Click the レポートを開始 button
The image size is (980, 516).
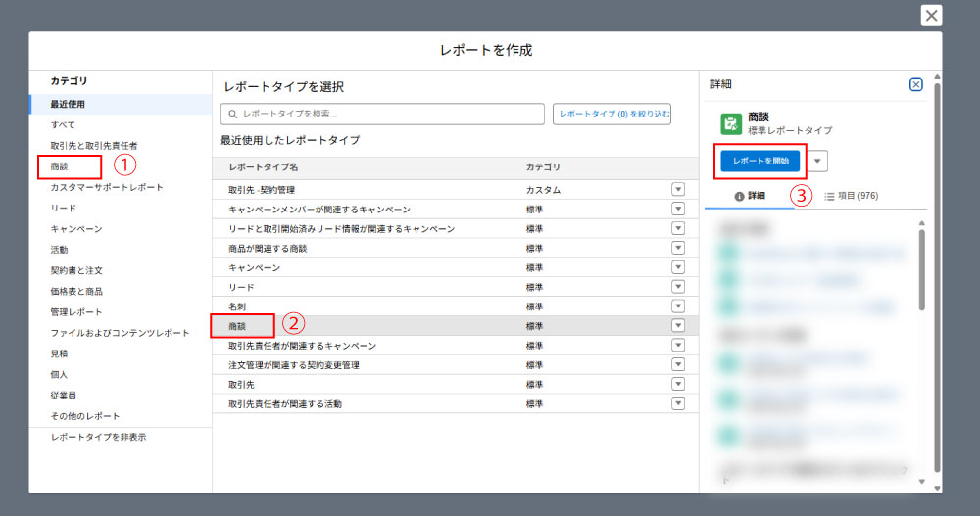coord(760,162)
